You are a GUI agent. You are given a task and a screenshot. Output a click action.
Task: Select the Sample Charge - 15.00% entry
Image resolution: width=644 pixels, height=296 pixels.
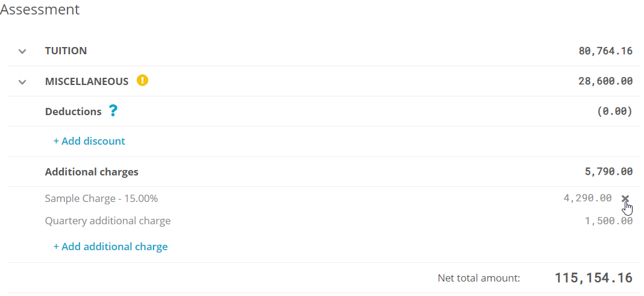[101, 198]
